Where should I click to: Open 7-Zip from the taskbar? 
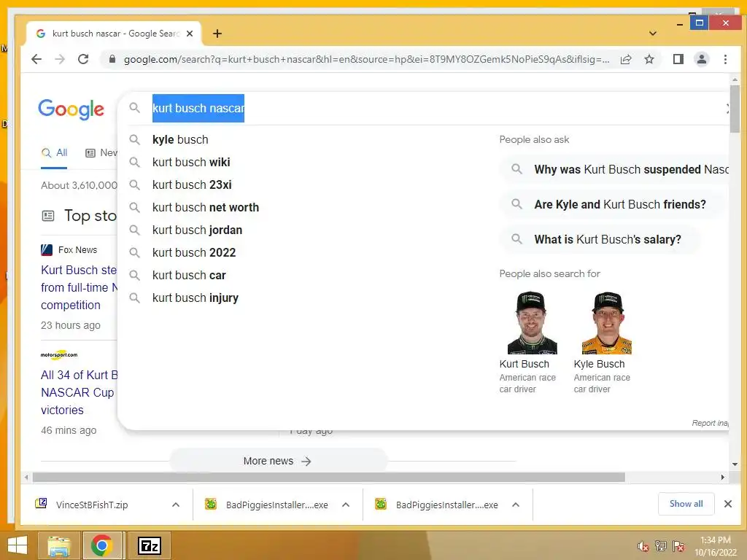(x=149, y=545)
